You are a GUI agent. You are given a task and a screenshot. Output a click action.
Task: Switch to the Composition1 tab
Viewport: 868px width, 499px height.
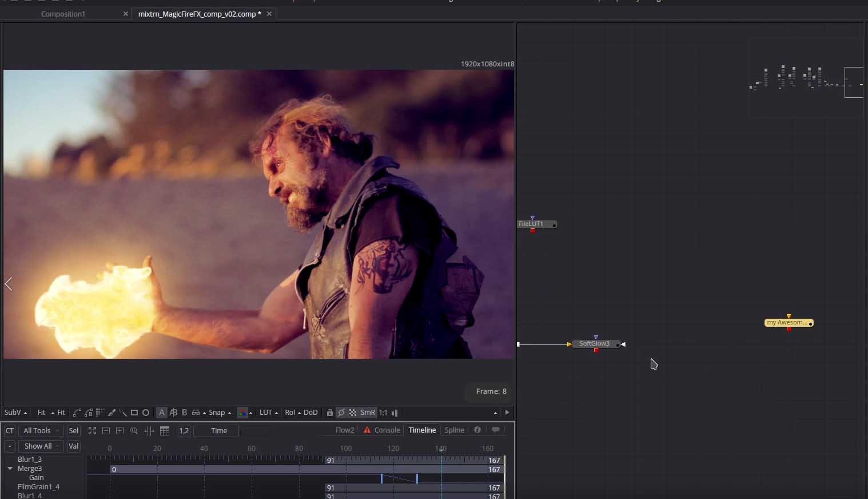pos(63,14)
